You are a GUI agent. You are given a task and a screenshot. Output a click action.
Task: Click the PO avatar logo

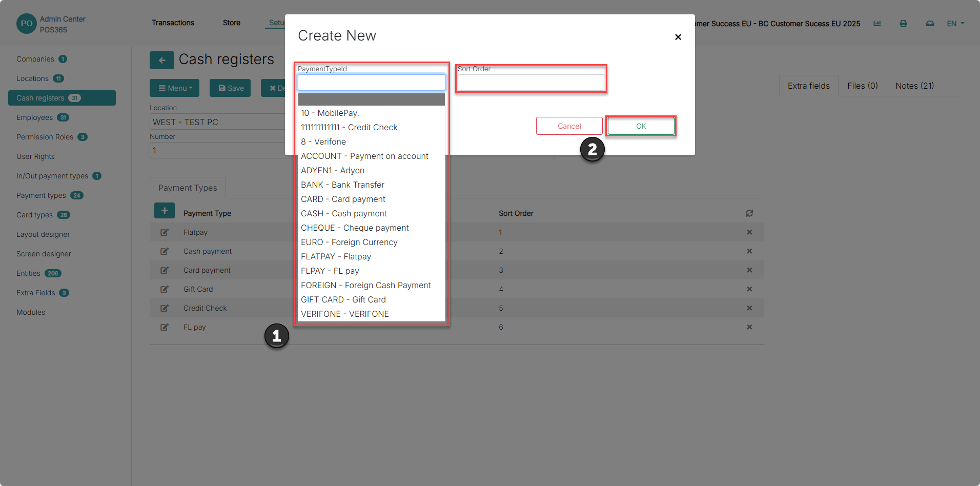[x=27, y=24]
